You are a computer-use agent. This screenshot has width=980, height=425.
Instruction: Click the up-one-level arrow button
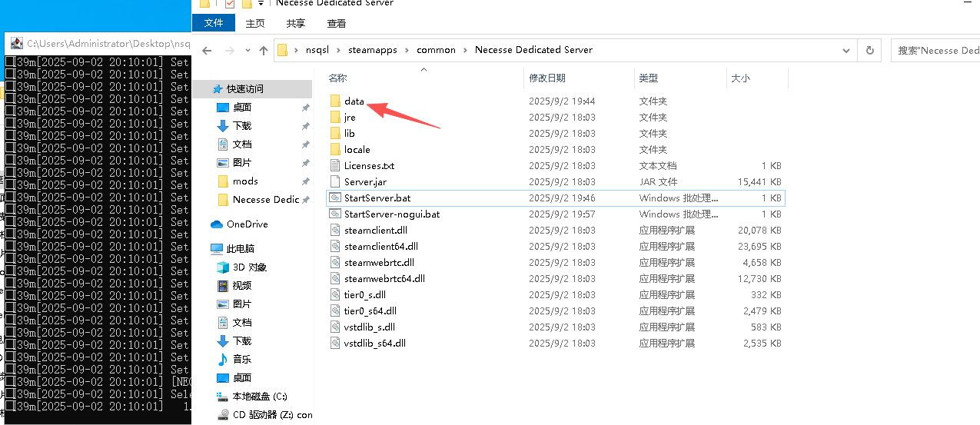(x=264, y=51)
